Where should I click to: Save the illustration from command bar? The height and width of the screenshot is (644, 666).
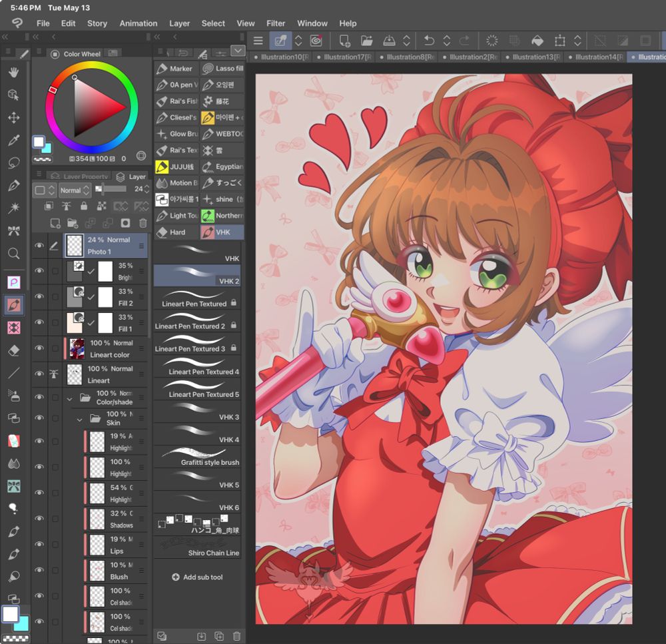pyautogui.click(x=389, y=41)
